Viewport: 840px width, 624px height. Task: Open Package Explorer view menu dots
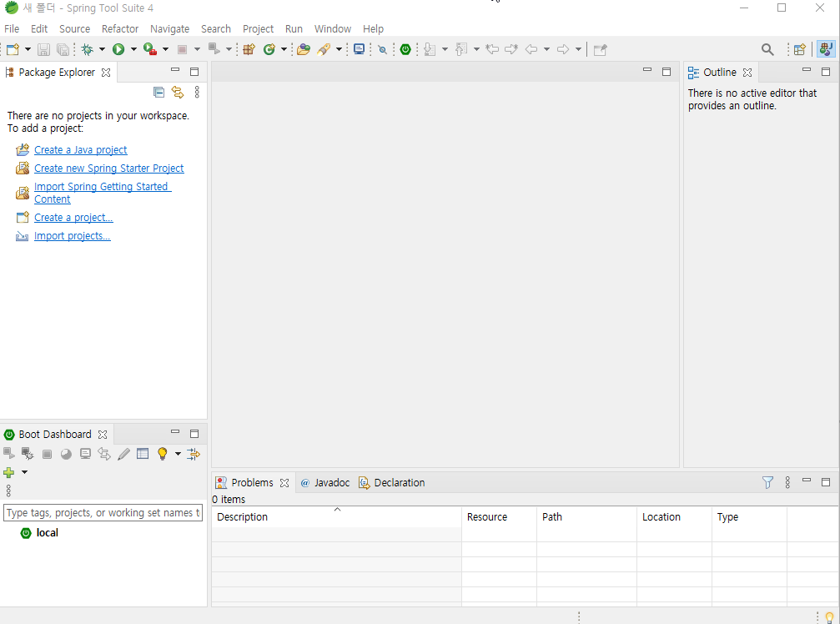197,92
